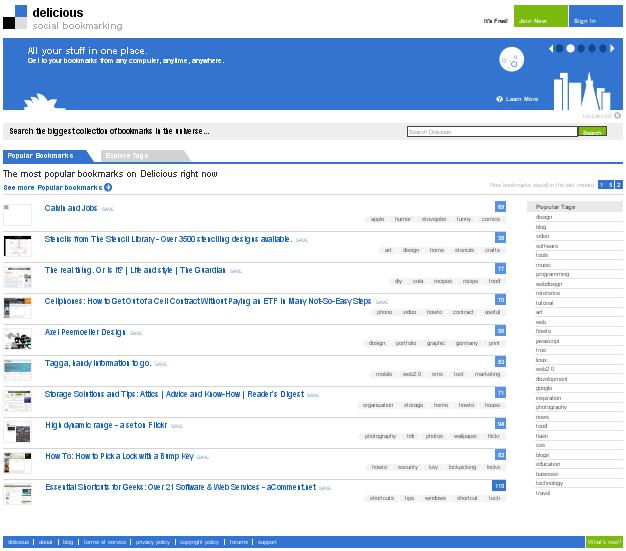Click arrow icon beside See more Popular bookmarks
Viewport: 626px width, 551px height.
[x=108, y=187]
